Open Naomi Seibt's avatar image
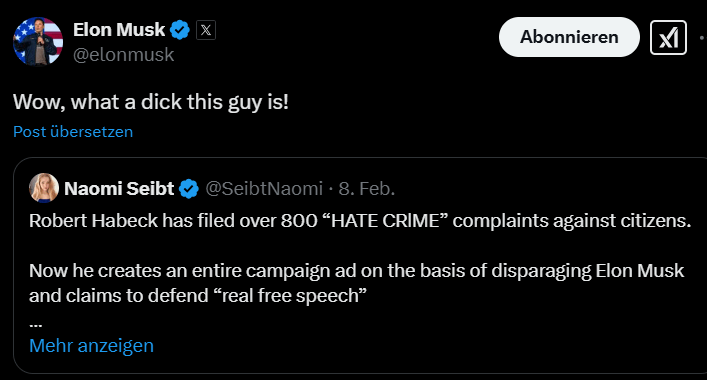The image size is (707, 380). [x=44, y=188]
